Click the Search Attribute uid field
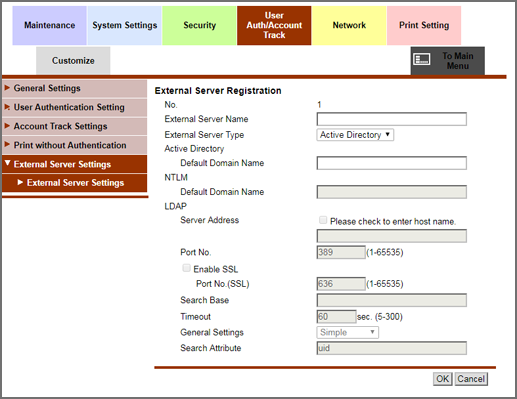 coord(392,348)
